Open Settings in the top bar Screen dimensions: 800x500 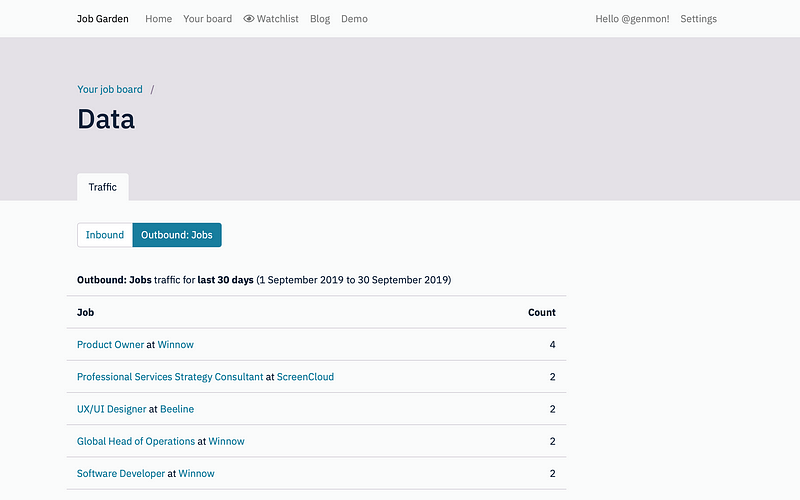(698, 19)
